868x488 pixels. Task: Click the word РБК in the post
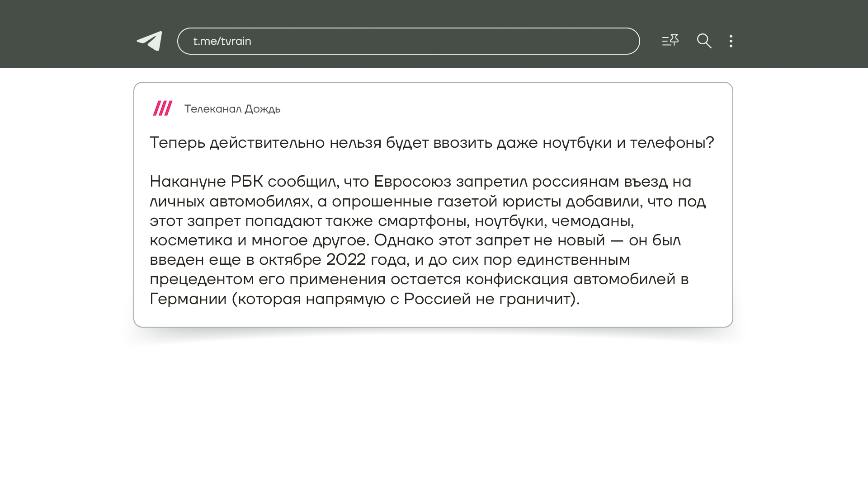click(x=247, y=182)
